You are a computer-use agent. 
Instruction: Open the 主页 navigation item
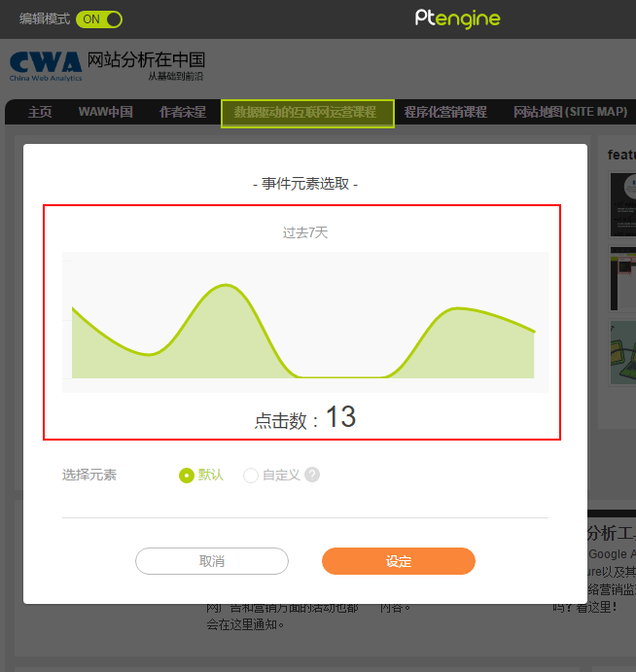40,112
